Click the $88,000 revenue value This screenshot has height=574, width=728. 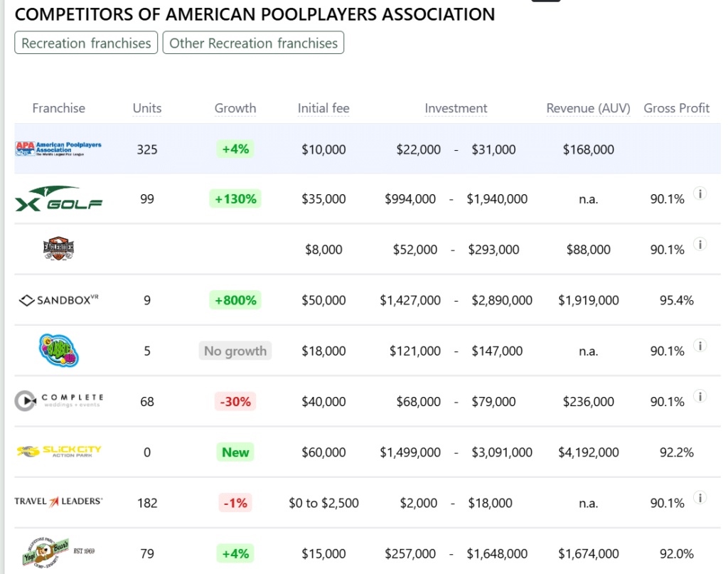[x=588, y=250]
